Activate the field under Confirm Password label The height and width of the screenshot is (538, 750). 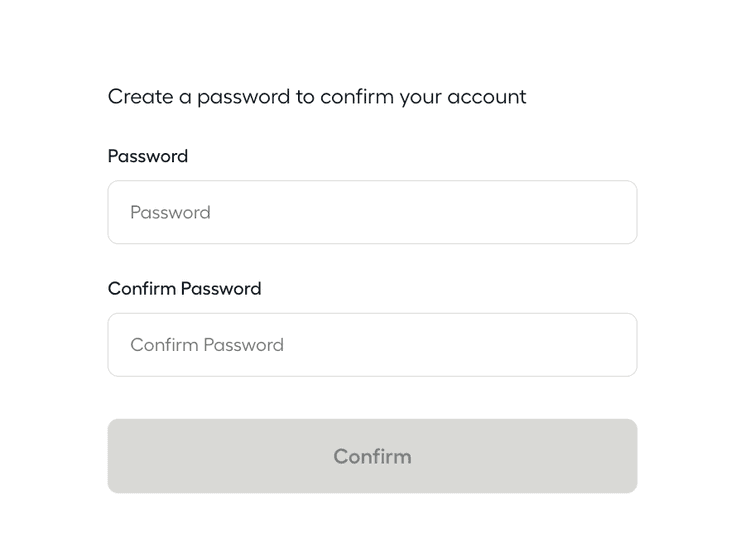pyautogui.click(x=372, y=345)
